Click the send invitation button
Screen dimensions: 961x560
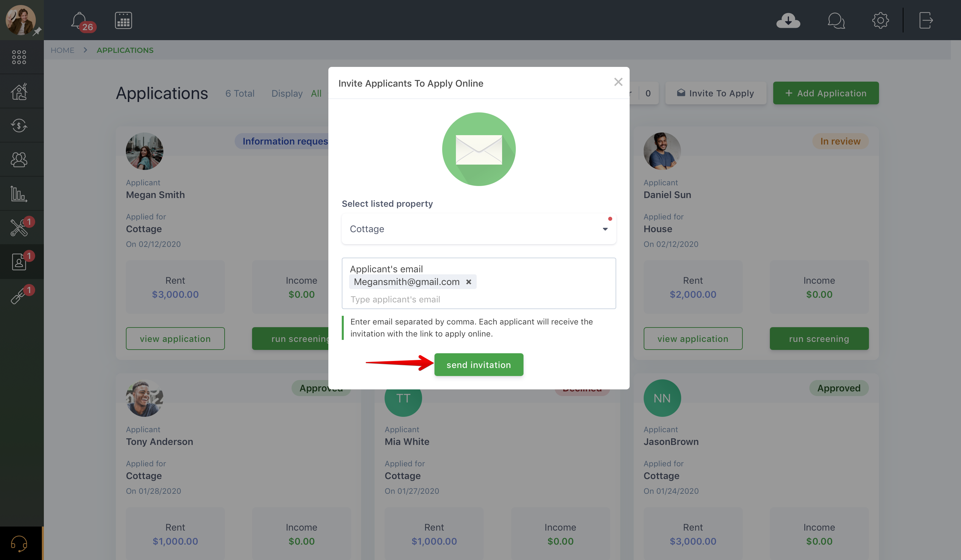pyautogui.click(x=479, y=364)
